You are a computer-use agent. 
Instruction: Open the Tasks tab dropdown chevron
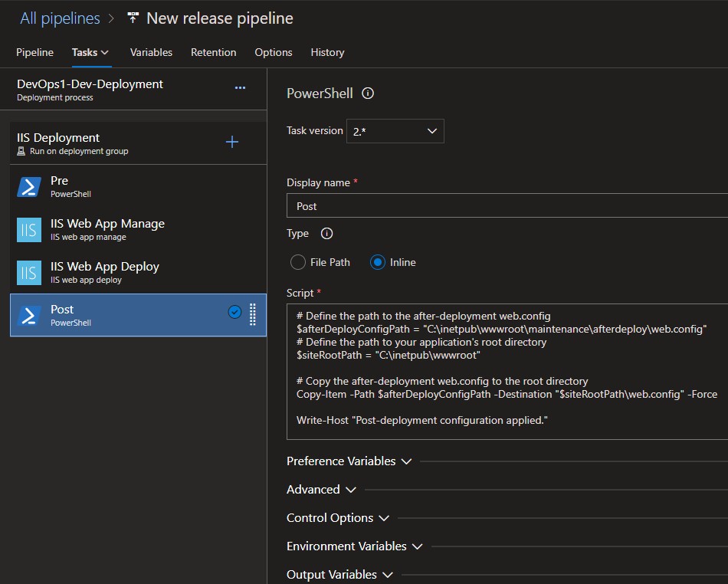click(105, 52)
